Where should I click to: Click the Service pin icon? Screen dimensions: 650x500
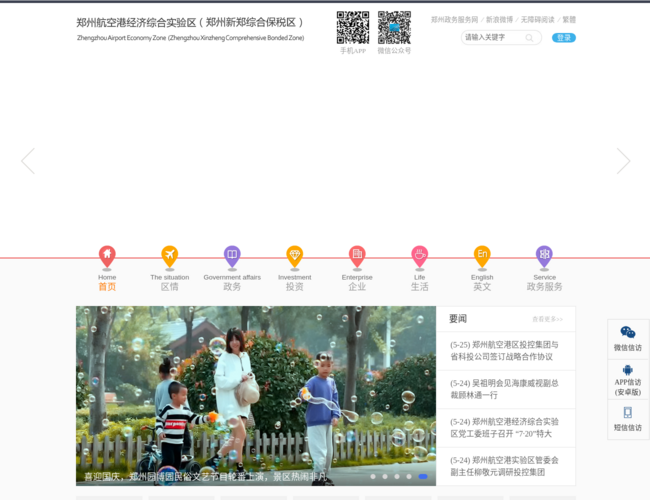pos(544,257)
